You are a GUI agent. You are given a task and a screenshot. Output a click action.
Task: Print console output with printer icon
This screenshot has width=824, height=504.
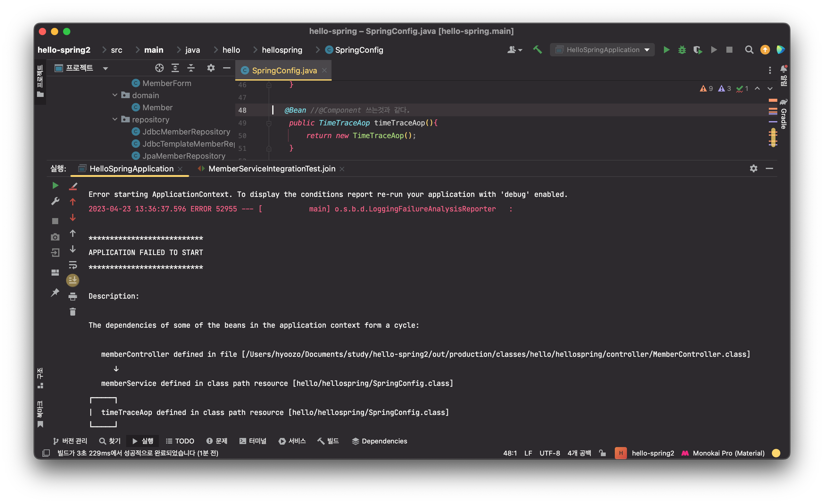click(x=72, y=296)
